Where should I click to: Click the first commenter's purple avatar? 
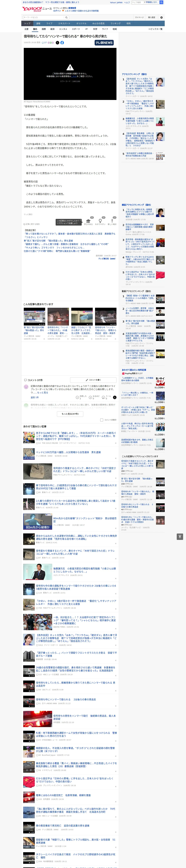coord(26,387)
